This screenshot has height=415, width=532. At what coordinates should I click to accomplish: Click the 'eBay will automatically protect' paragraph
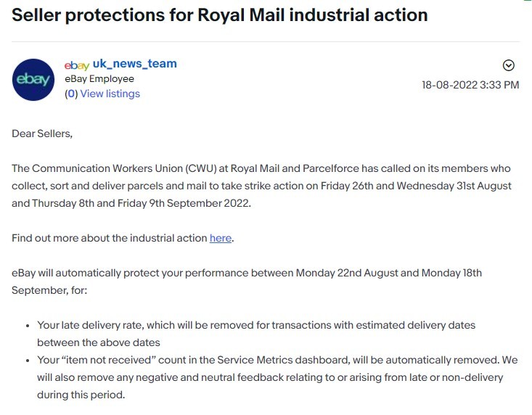tap(247, 282)
